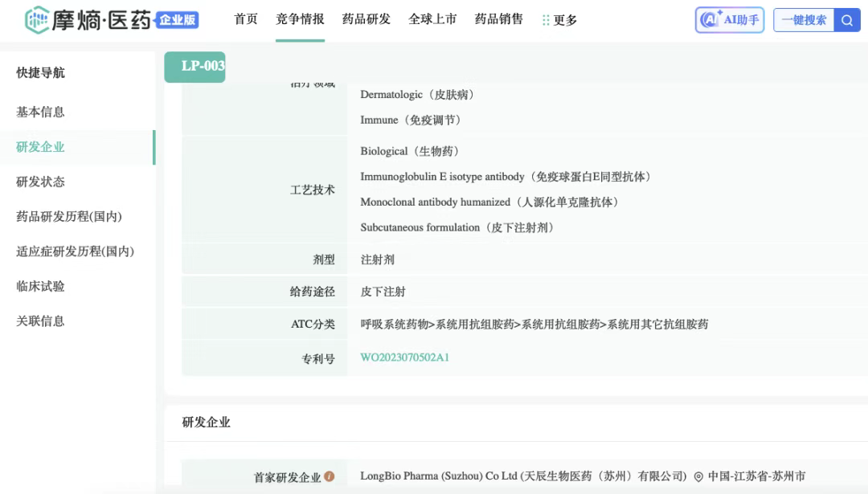
Task: Open the 首页 tab
Action: [246, 19]
